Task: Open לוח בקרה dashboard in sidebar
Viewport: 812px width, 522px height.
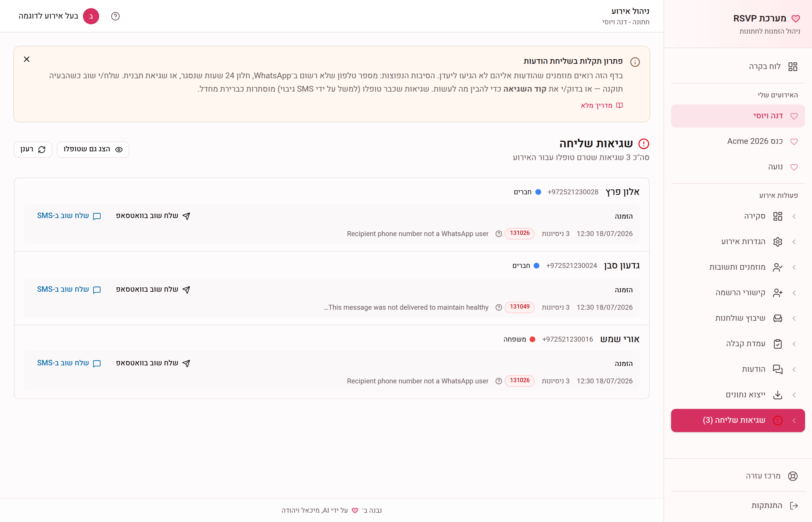Action: coord(738,66)
